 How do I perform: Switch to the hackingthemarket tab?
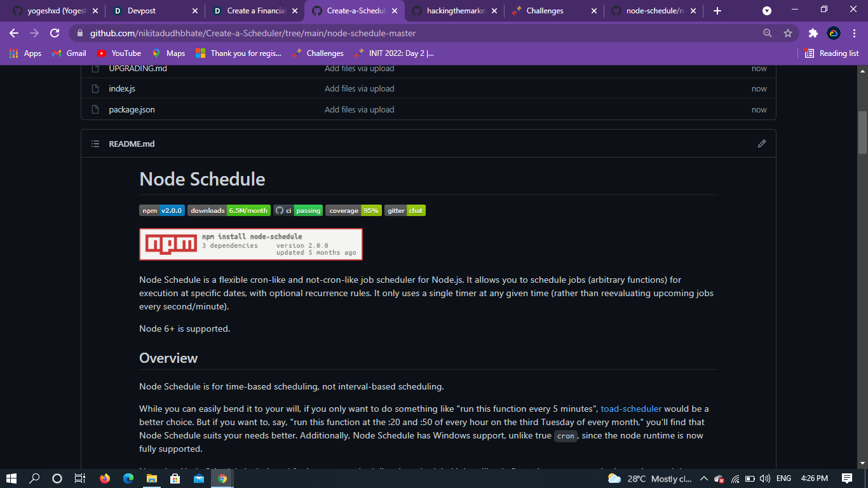pos(455,11)
